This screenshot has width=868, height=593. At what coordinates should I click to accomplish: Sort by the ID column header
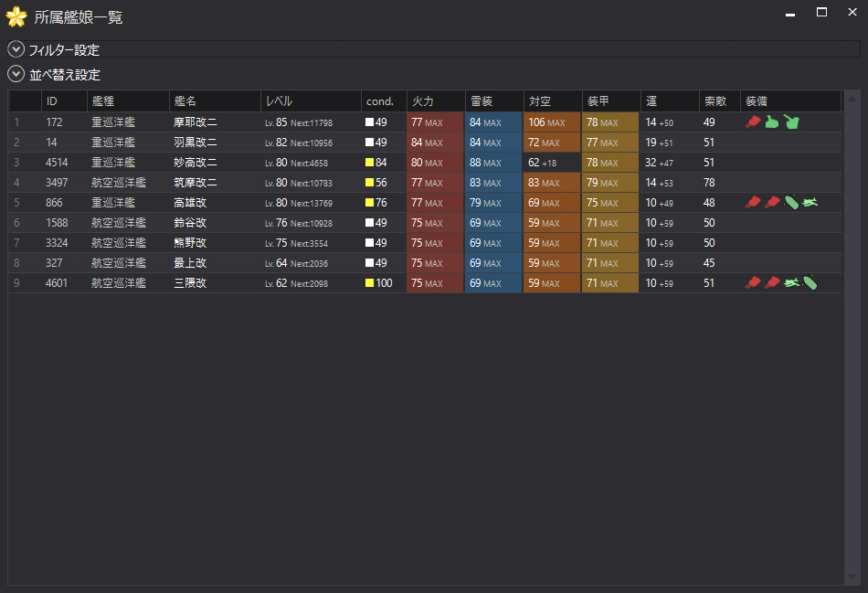[64, 101]
